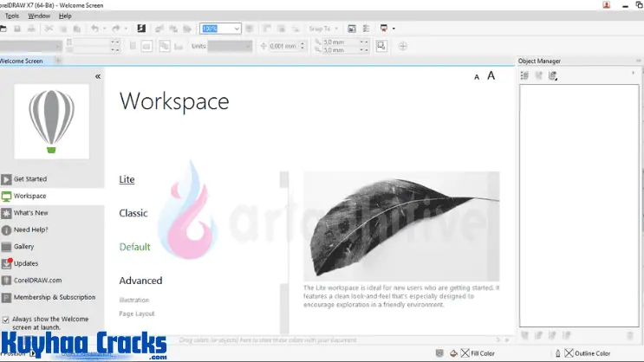Click the Get Started play icon
The width and height of the screenshot is (644, 362).
click(7, 179)
